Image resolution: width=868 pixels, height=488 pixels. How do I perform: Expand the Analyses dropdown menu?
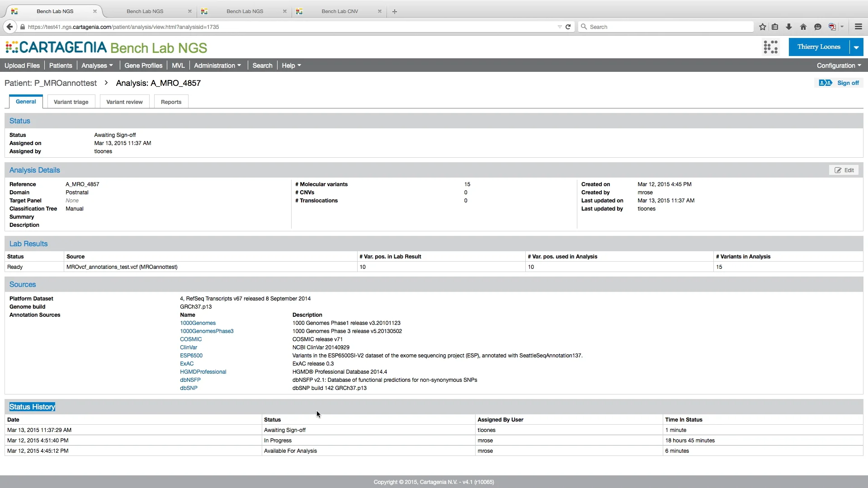[97, 66]
